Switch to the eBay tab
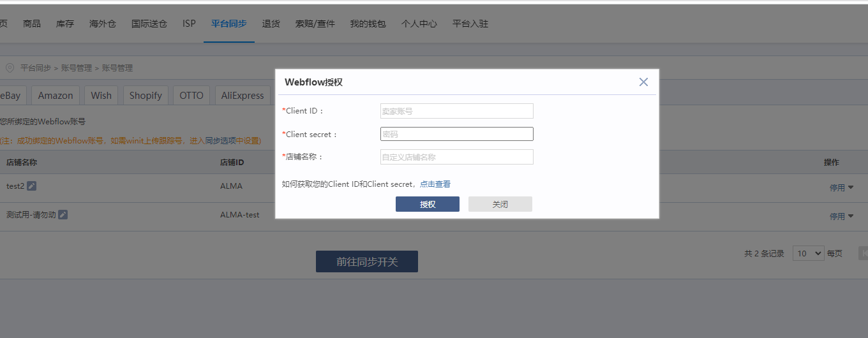Image resolution: width=868 pixels, height=338 pixels. 11,95
